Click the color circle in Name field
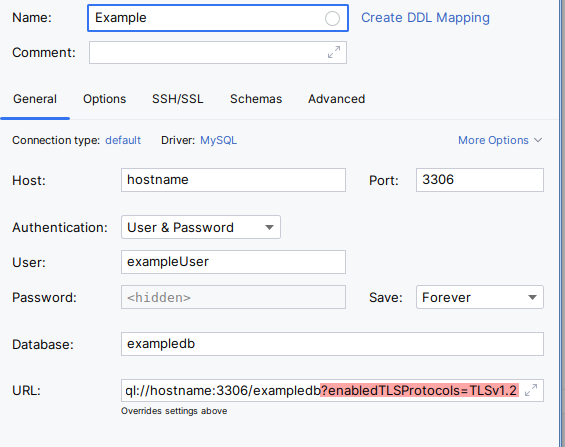 332,18
